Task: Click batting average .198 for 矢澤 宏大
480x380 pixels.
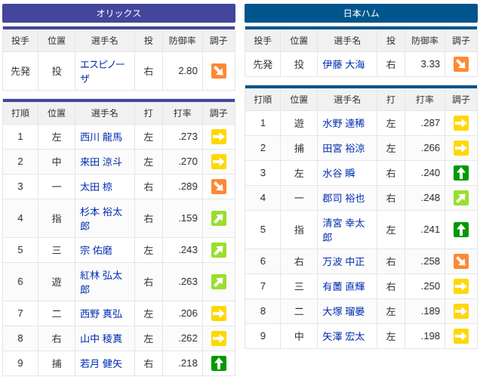Action: pyautogui.click(x=430, y=336)
